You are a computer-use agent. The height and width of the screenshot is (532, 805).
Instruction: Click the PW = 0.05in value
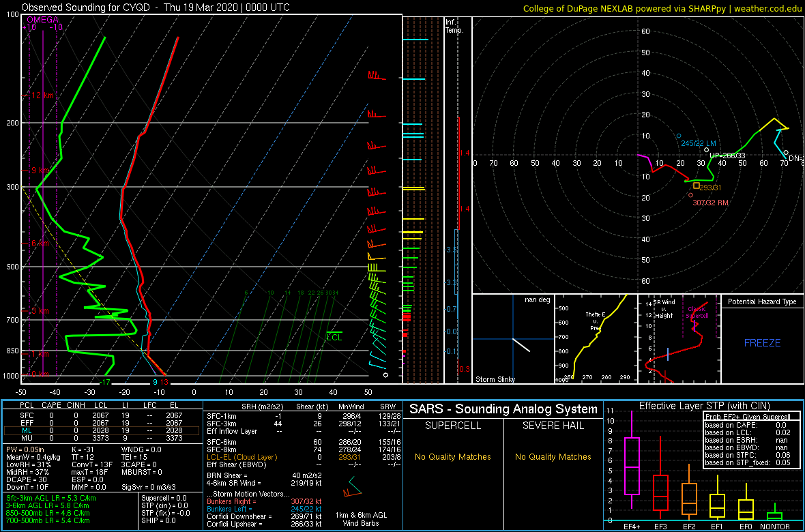click(x=27, y=449)
